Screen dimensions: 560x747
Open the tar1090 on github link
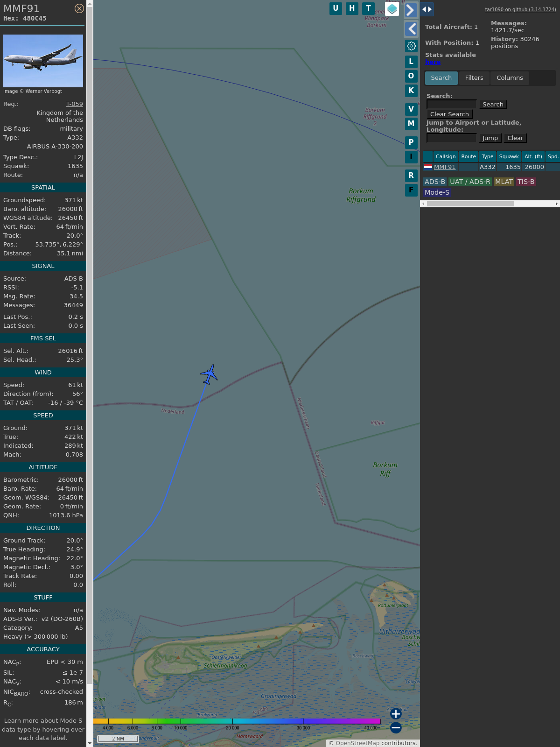click(520, 9)
